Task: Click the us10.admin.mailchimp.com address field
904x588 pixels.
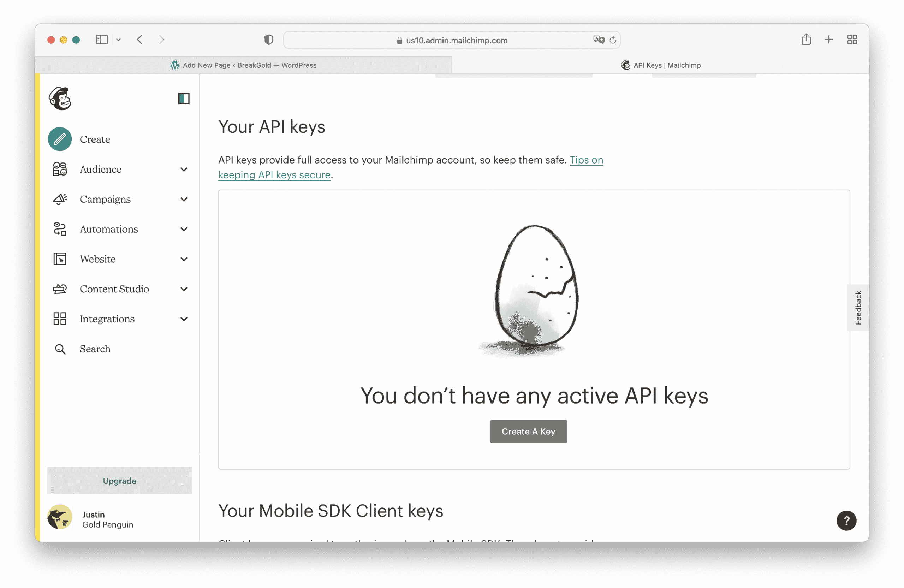Action: coord(452,40)
